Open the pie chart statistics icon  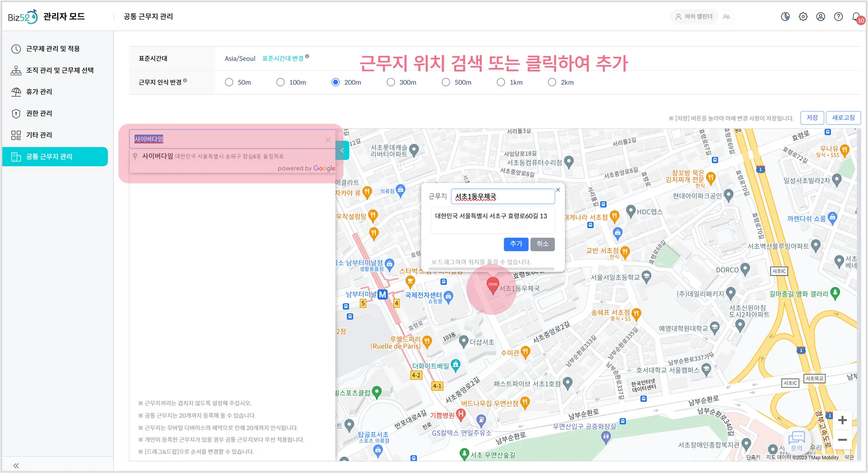785,17
